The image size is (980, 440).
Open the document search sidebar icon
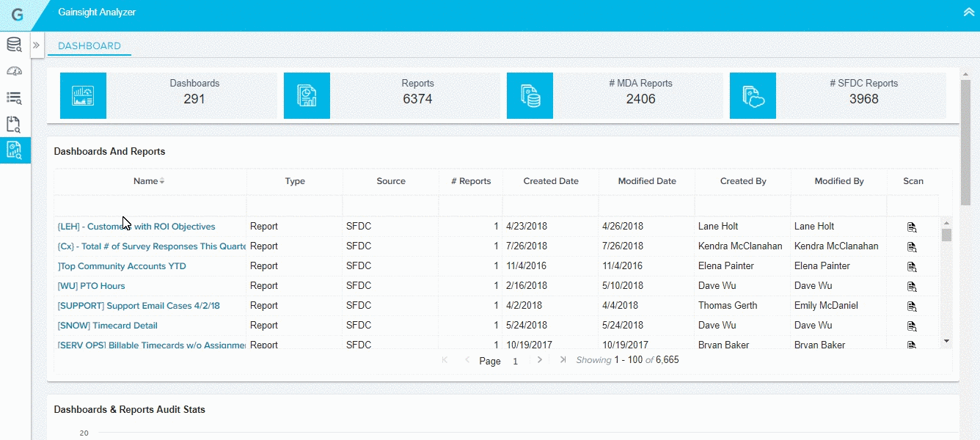14,124
